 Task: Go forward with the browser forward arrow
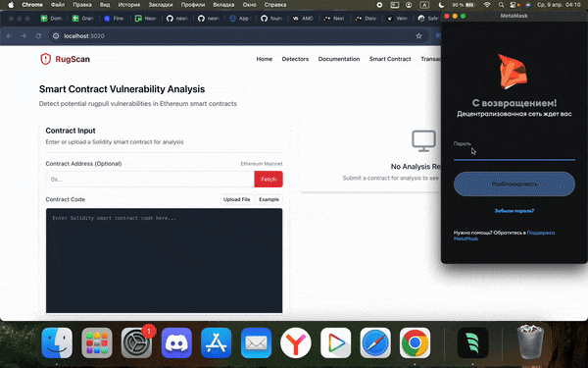24,36
